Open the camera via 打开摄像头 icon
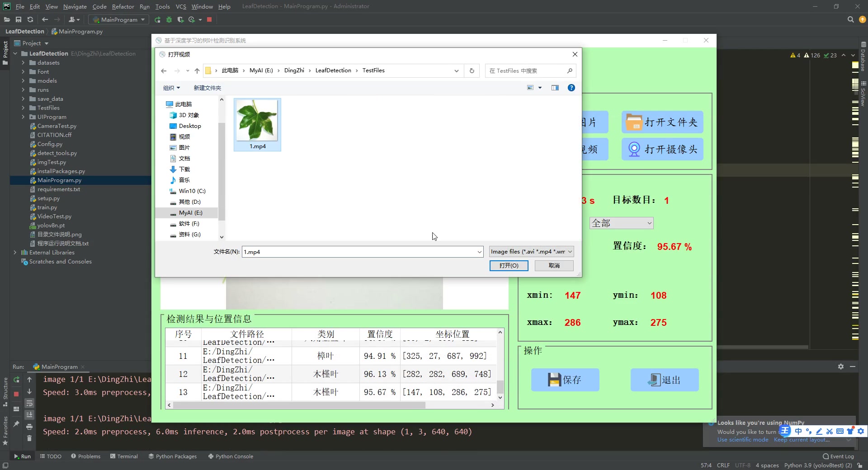 pos(662,149)
